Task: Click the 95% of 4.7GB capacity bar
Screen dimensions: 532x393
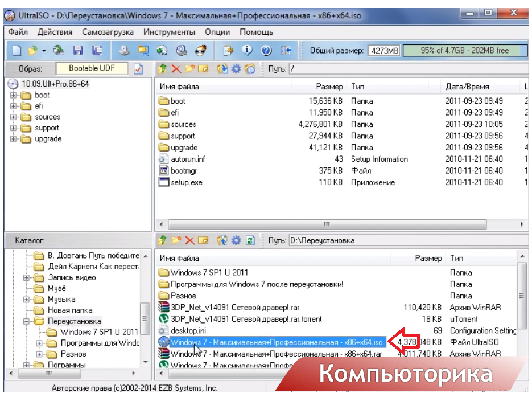Action: (x=464, y=51)
